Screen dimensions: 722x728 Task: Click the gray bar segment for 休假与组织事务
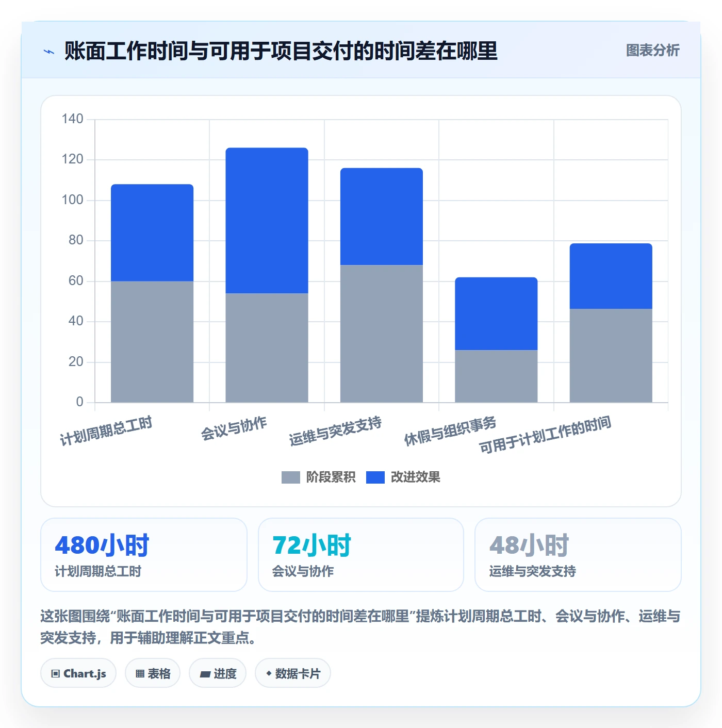click(x=496, y=376)
